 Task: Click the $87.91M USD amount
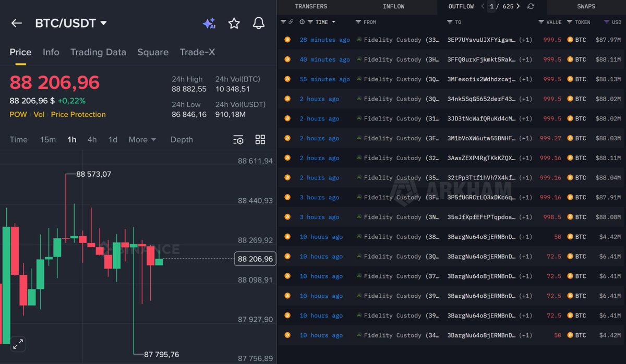pos(608,197)
